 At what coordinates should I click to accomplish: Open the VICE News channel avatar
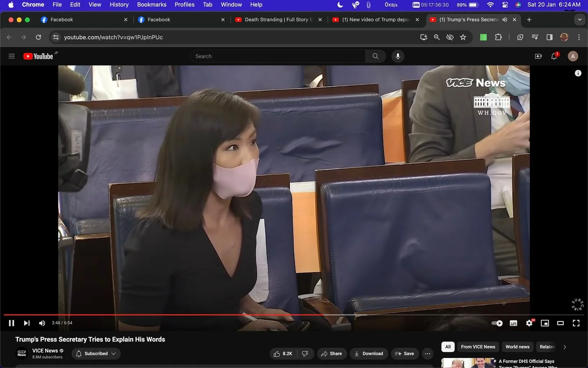click(22, 353)
